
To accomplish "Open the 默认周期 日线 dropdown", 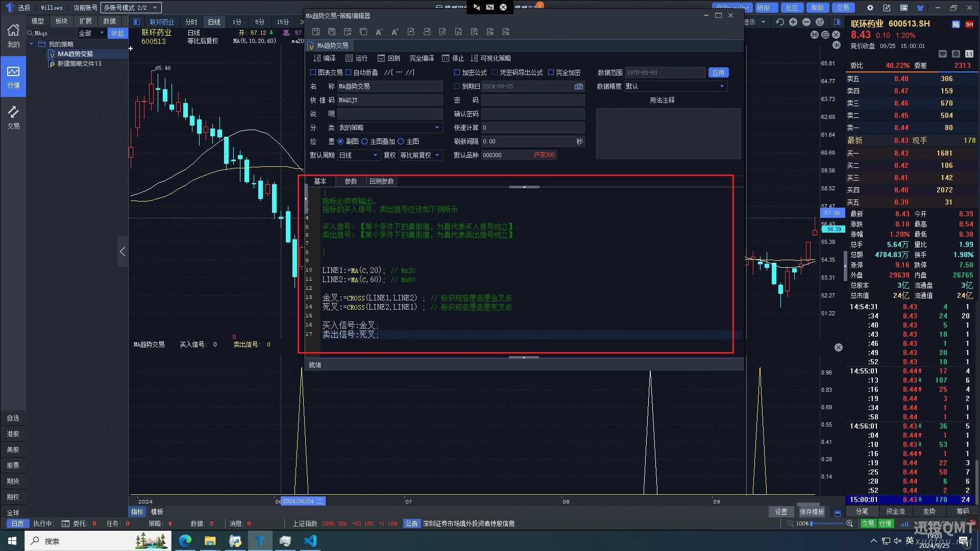I will 375,155.
